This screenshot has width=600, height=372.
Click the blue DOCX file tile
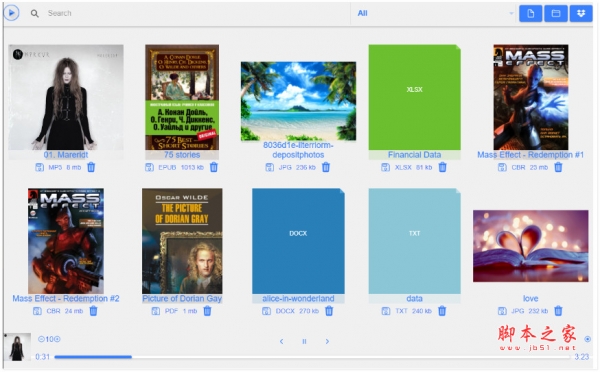coord(298,241)
